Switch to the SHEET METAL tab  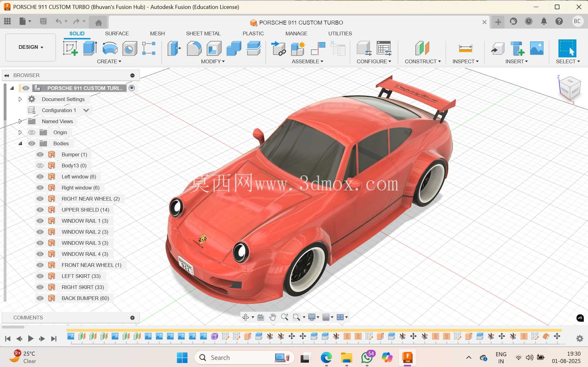(x=203, y=33)
